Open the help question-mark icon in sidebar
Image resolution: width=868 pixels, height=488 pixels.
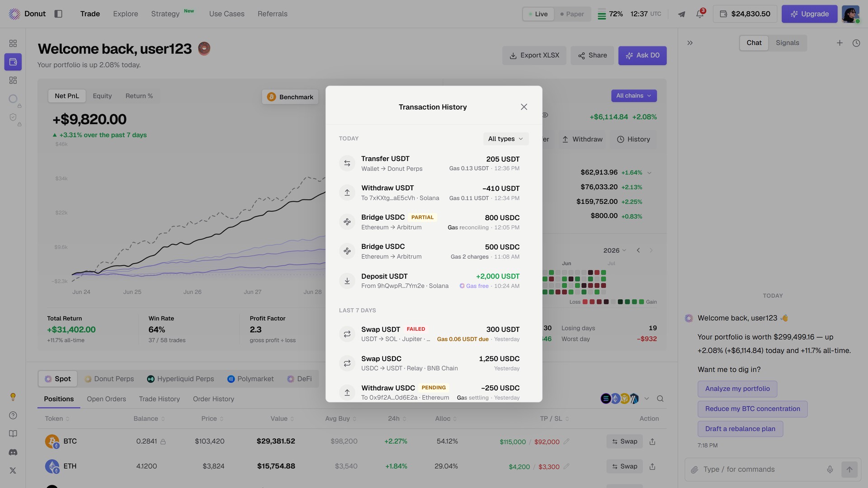[13, 416]
